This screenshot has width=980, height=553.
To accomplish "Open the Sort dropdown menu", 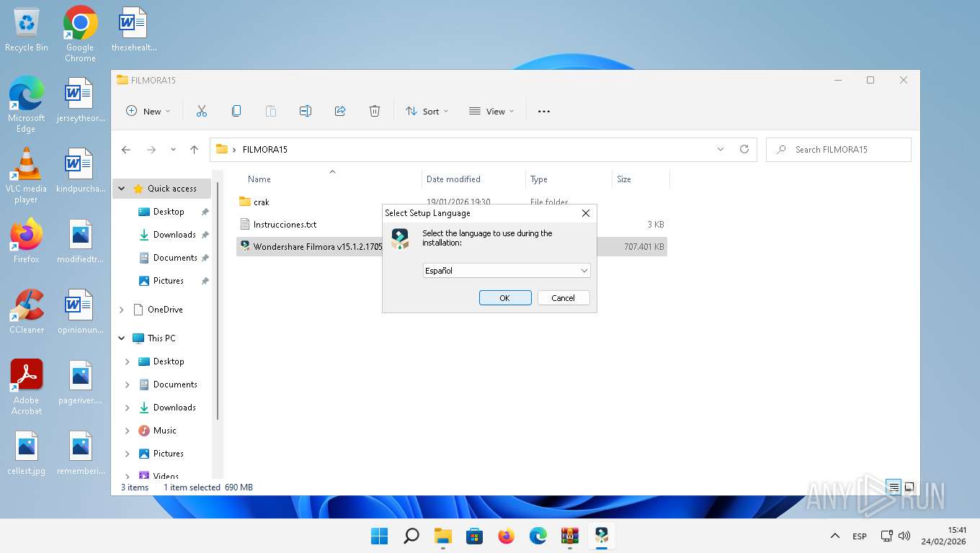I will point(427,111).
